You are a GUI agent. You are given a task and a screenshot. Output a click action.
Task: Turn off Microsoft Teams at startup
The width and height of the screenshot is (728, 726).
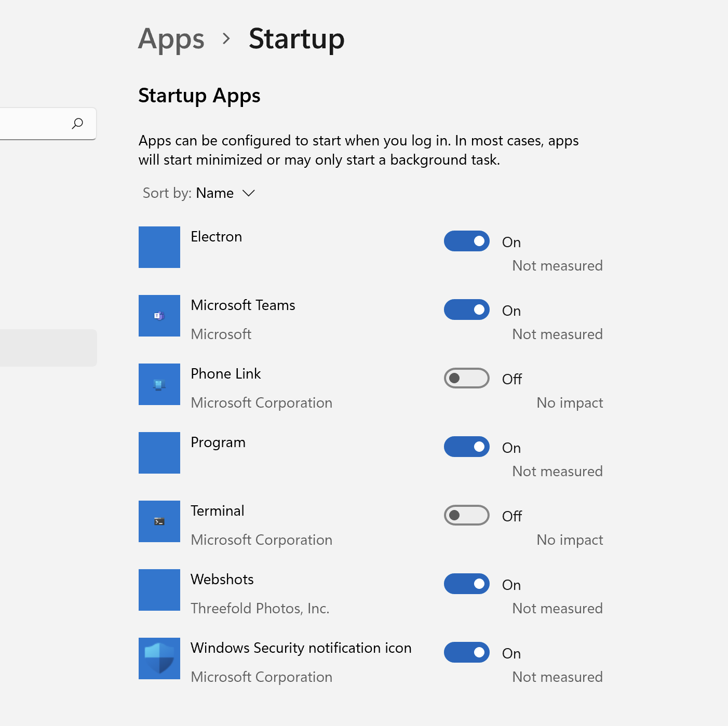tap(466, 310)
